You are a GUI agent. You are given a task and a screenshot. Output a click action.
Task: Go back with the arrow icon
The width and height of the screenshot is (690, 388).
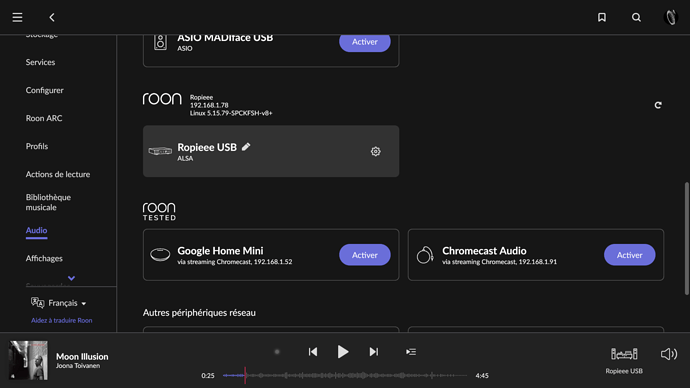click(52, 17)
